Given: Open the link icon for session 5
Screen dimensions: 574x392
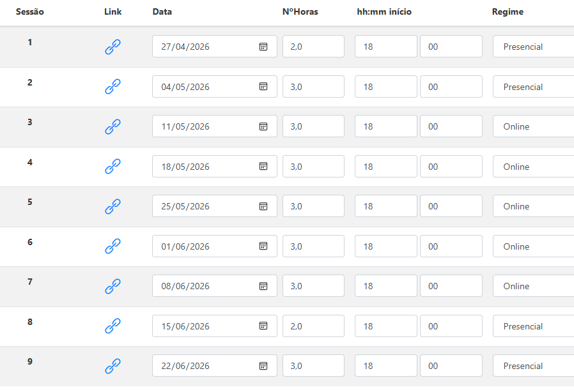Looking at the screenshot, I should 112,206.
